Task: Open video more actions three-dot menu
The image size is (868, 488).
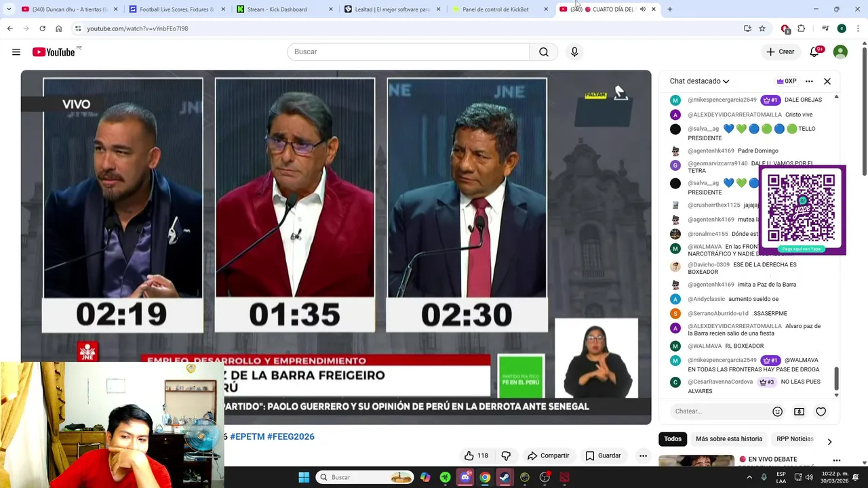Action: click(x=643, y=455)
